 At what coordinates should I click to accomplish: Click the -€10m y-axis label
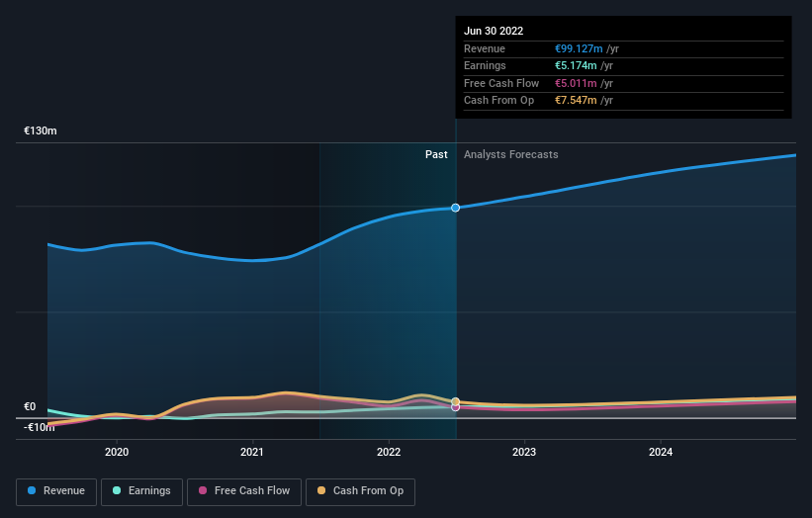tap(39, 427)
